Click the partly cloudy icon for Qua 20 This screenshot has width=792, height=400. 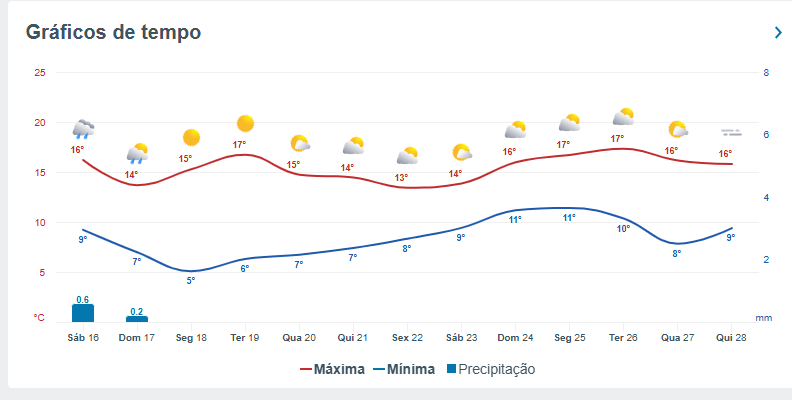[x=300, y=143]
